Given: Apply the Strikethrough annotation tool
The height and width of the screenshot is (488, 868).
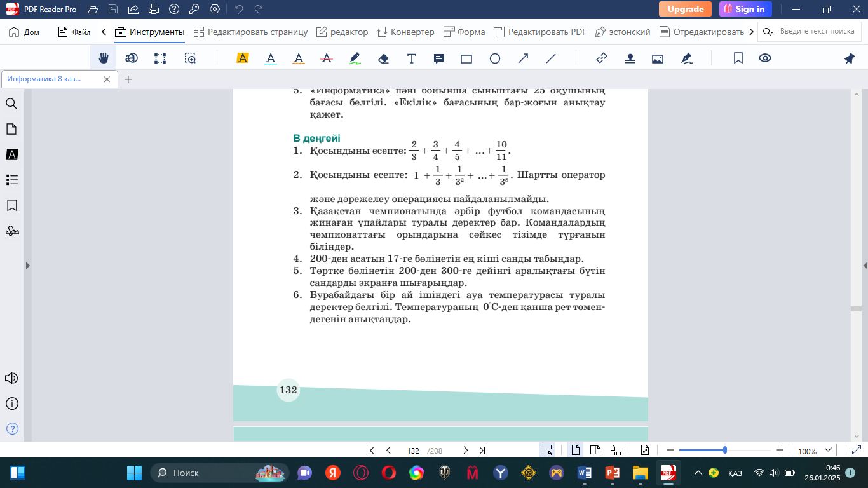Looking at the screenshot, I should 327,58.
